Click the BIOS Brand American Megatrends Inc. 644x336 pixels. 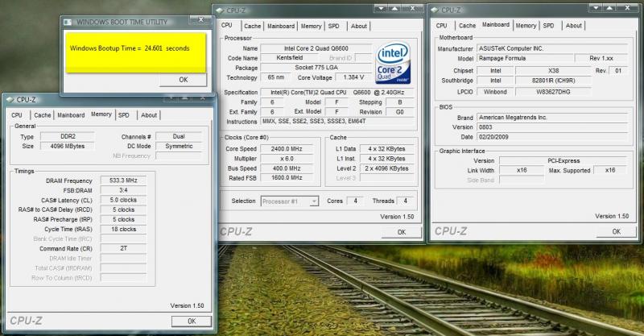pos(552,118)
